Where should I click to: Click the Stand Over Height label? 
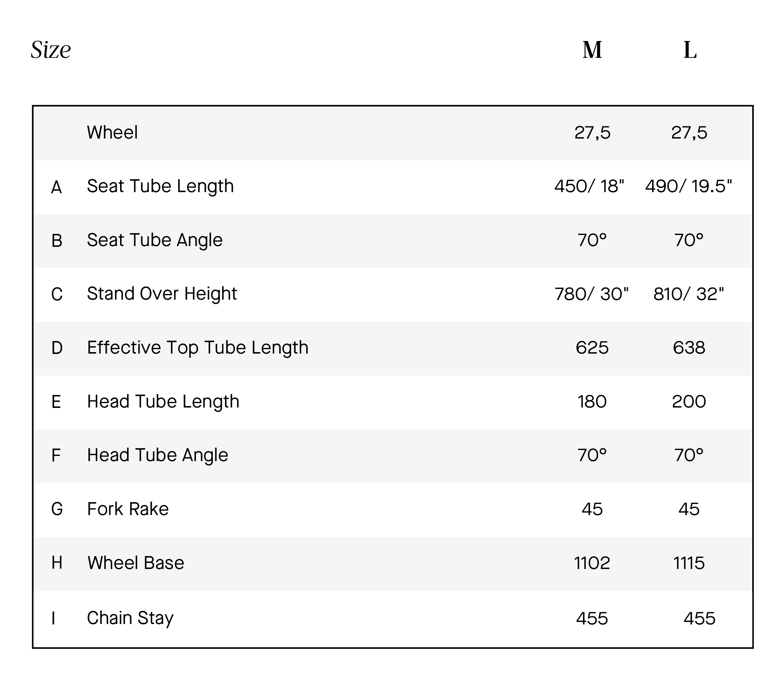[162, 294]
